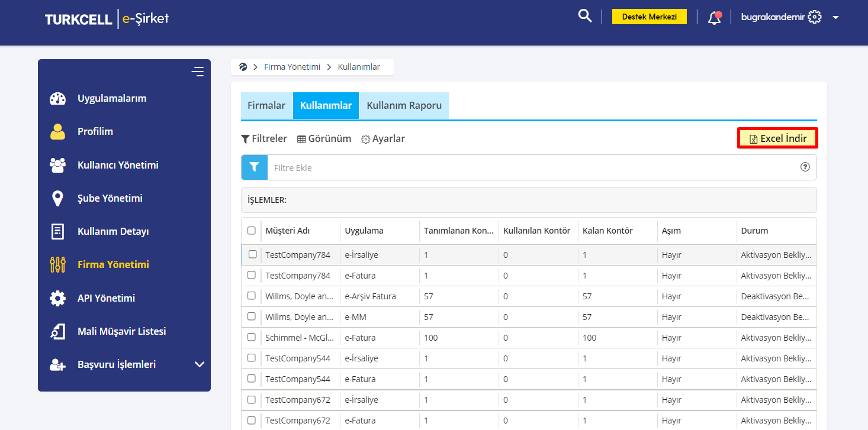Sort by Aşım column header
Image resolution: width=868 pixels, height=430 pixels.
point(671,231)
